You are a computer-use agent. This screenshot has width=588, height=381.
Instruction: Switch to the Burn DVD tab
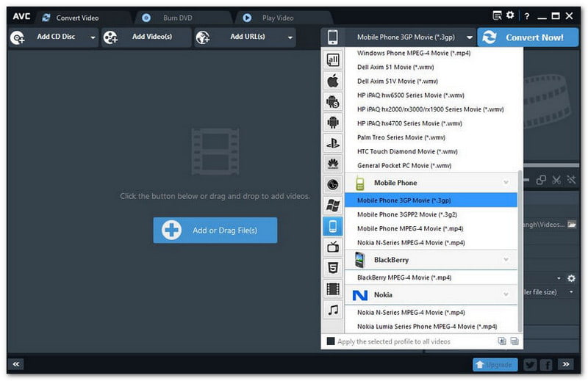pyautogui.click(x=178, y=18)
